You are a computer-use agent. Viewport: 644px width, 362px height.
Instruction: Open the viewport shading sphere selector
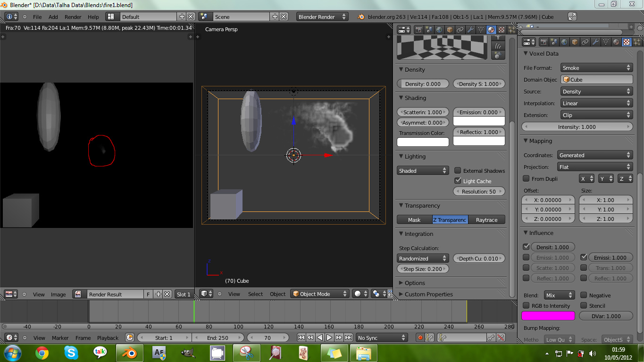click(360, 294)
